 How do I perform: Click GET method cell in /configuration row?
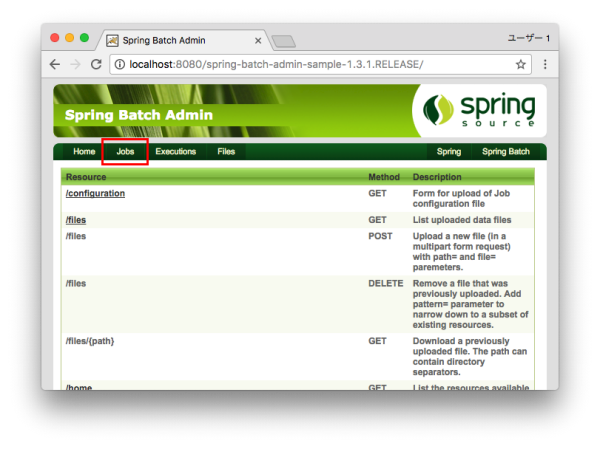point(377,193)
